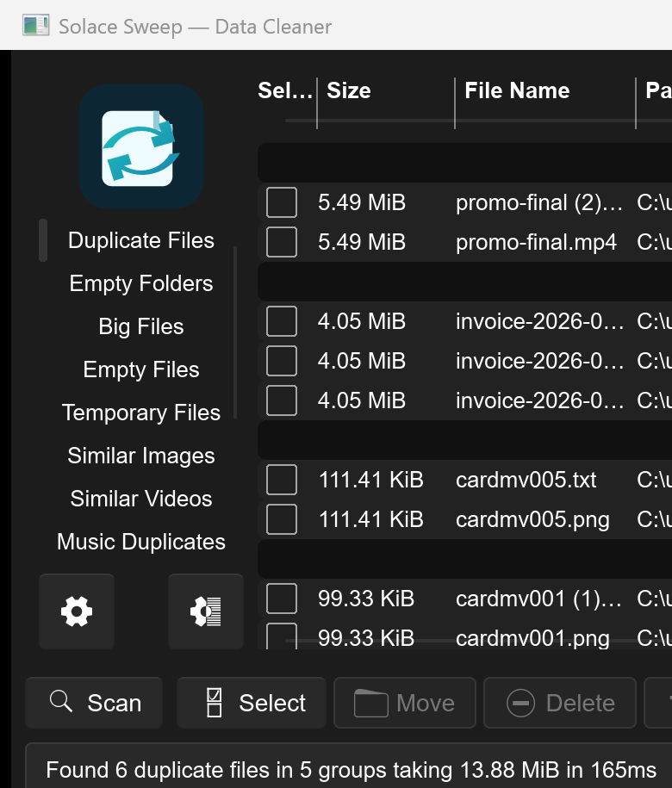Screen dimensions: 672x788
Task: Tick checkbox for promo-final.mp4
Action: pyautogui.click(x=282, y=242)
